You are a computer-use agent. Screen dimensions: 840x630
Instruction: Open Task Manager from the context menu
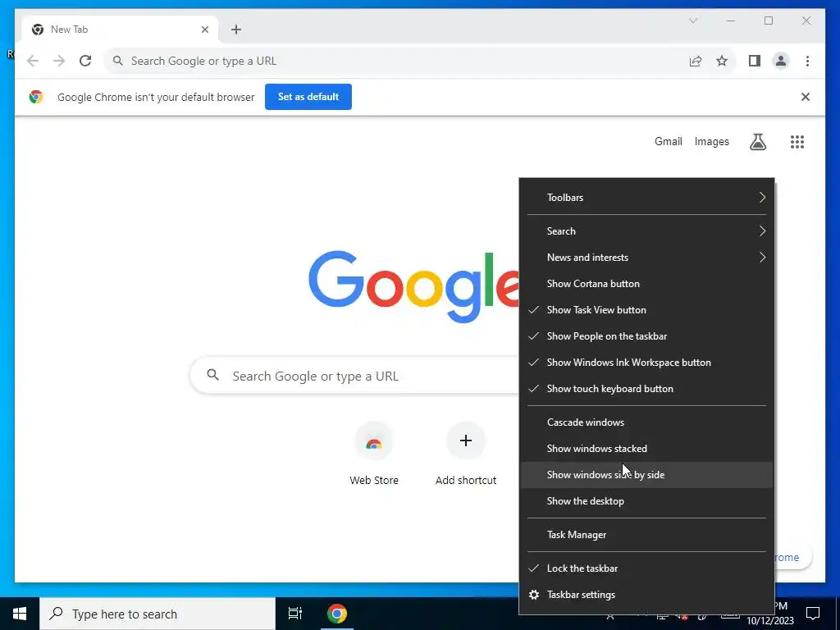pos(646,535)
